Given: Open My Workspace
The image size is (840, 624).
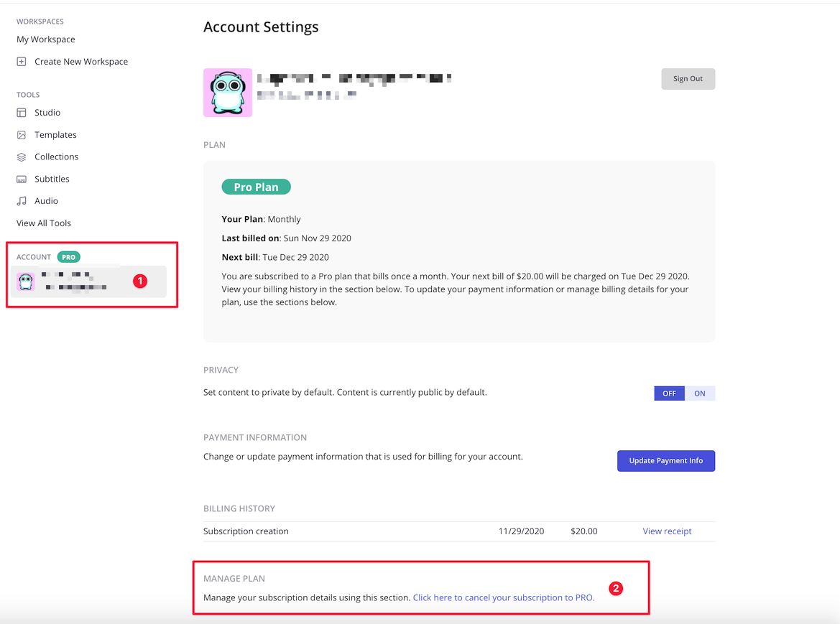Looking at the screenshot, I should pyautogui.click(x=46, y=39).
